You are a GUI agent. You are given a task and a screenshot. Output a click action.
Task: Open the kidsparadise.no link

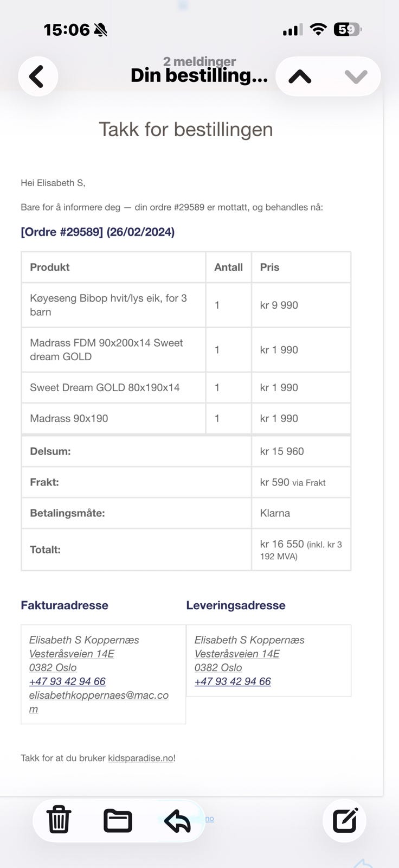point(141,758)
